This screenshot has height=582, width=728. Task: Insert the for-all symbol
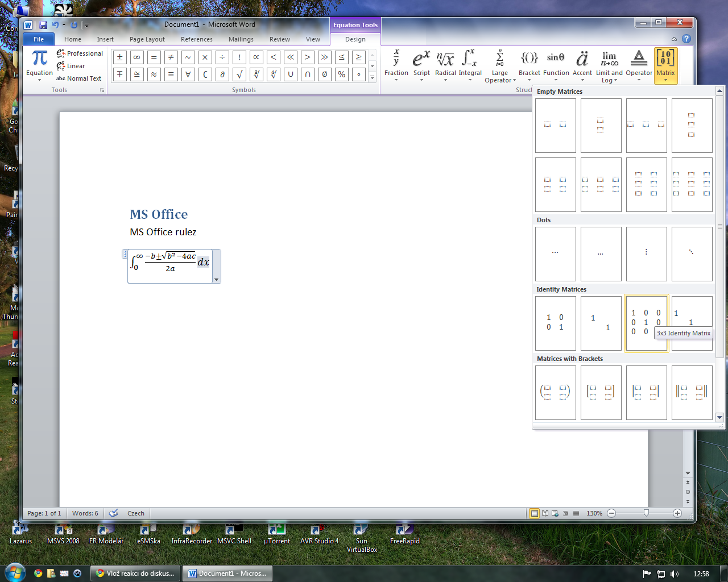[188, 74]
